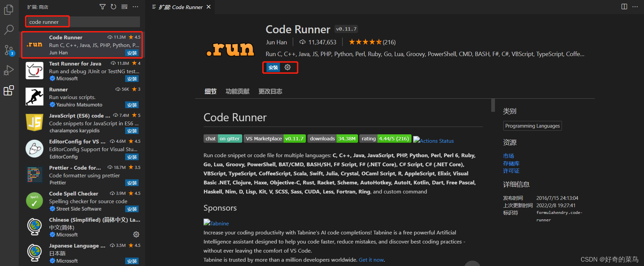644x266 pixels.
Task: Click the chat on gitter badge
Action: pyautogui.click(x=223, y=139)
